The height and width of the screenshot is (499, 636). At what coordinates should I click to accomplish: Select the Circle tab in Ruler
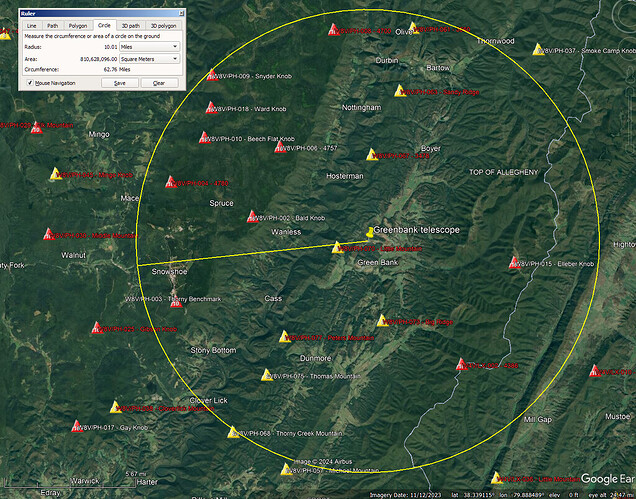click(x=104, y=25)
